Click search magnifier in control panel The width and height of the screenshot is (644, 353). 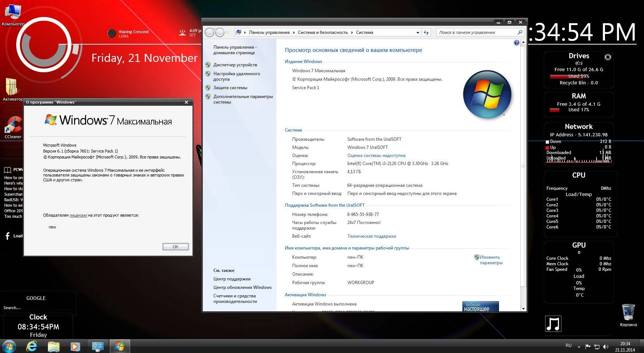[520, 32]
